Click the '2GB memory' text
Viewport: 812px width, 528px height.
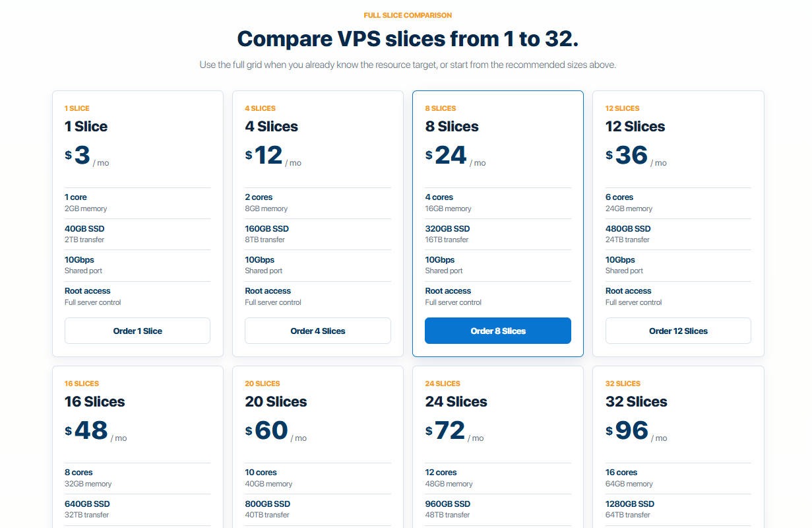86,209
